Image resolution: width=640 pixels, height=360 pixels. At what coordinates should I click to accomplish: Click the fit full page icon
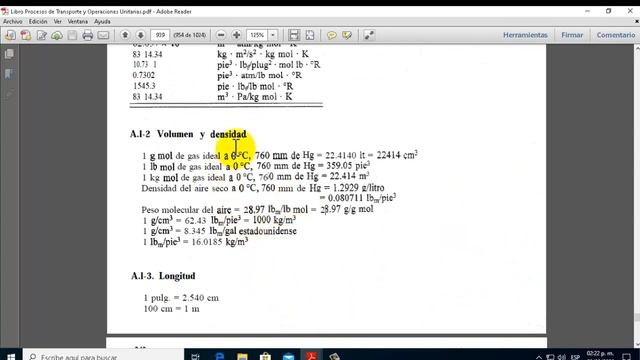click(310, 35)
